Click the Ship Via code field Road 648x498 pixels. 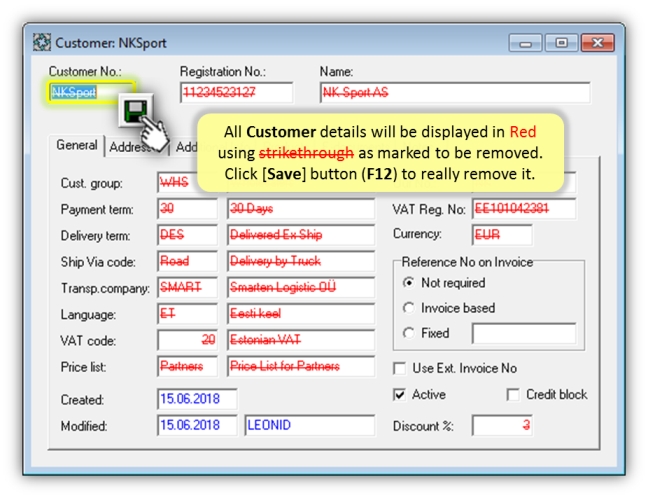[187, 261]
